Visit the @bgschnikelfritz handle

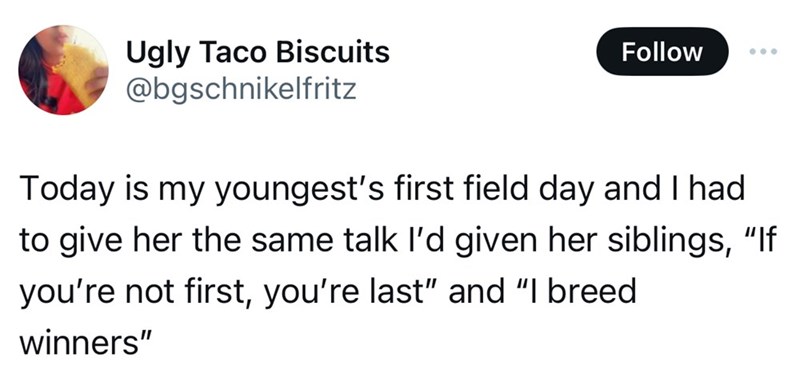[x=241, y=90]
